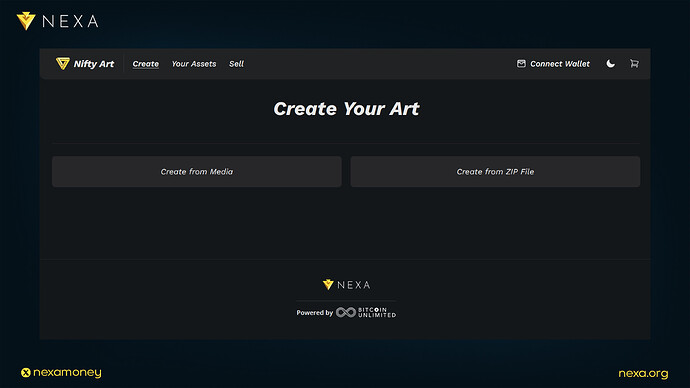Image resolution: width=690 pixels, height=388 pixels.
Task: Open the shopping cart icon
Action: [x=634, y=64]
